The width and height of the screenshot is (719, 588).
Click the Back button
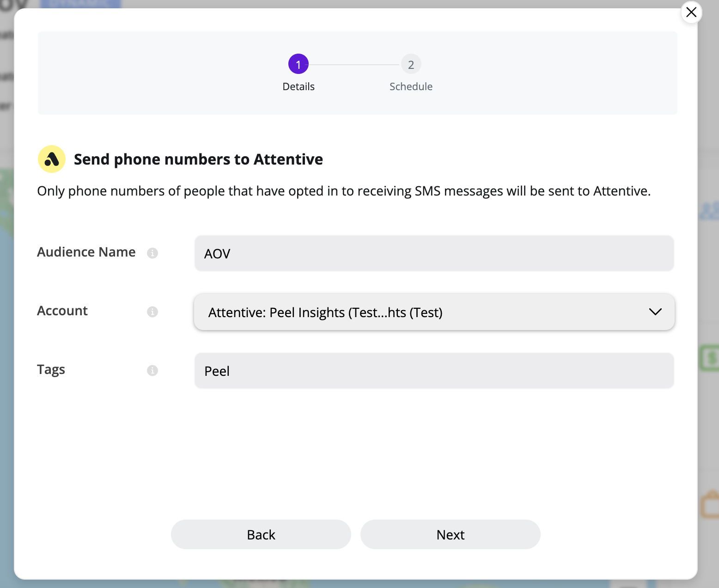(261, 534)
